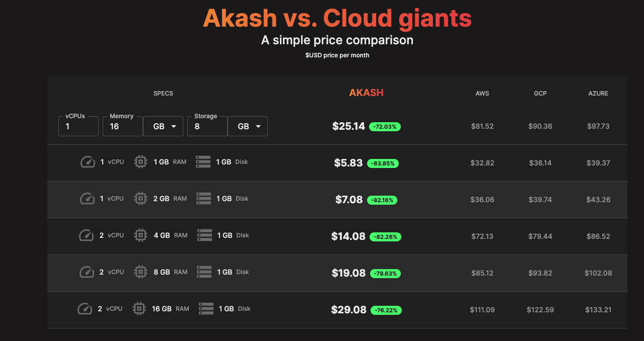Click the $29.08 Akash price

pos(349,310)
